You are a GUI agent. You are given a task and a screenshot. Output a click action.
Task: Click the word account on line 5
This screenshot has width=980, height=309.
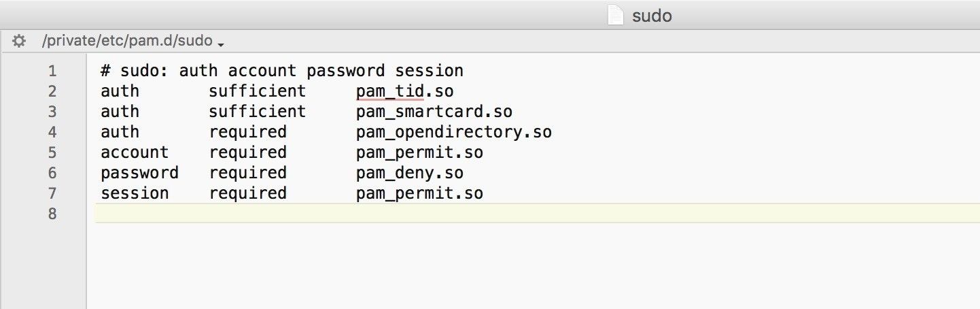pyautogui.click(x=135, y=152)
